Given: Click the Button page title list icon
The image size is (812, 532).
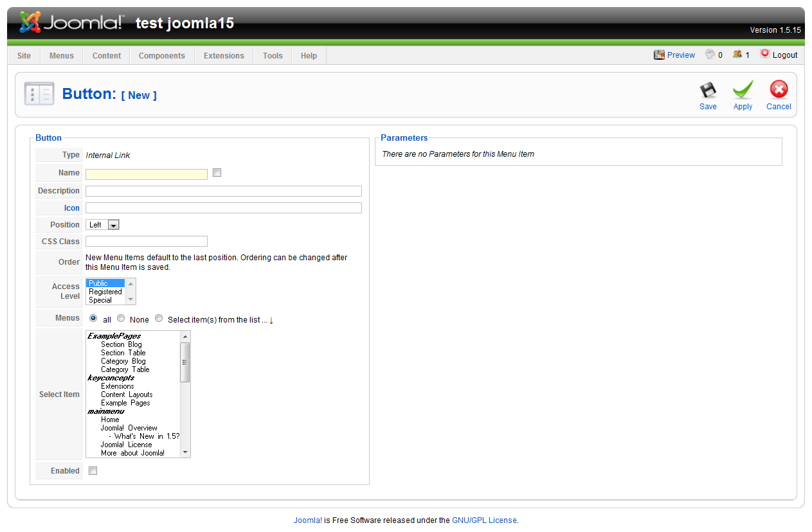Looking at the screenshot, I should (39, 94).
